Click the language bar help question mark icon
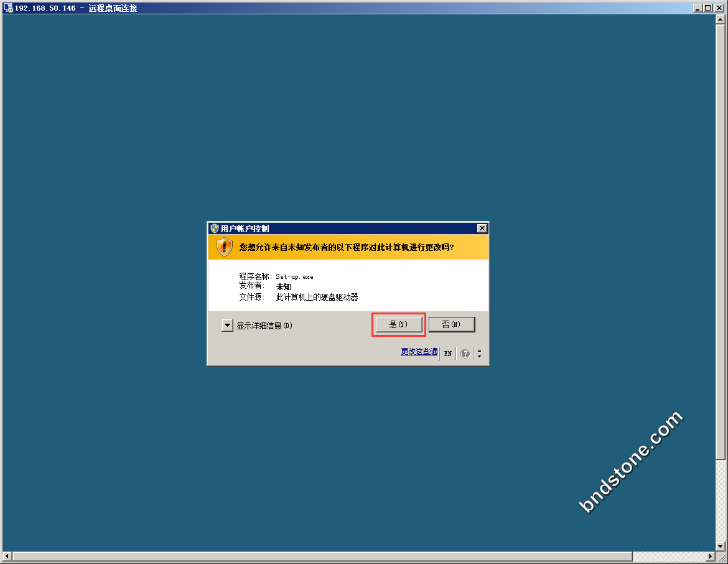 click(x=465, y=354)
